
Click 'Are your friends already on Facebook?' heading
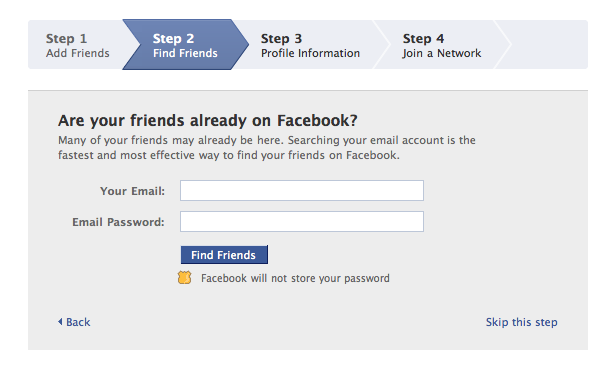[x=208, y=121]
